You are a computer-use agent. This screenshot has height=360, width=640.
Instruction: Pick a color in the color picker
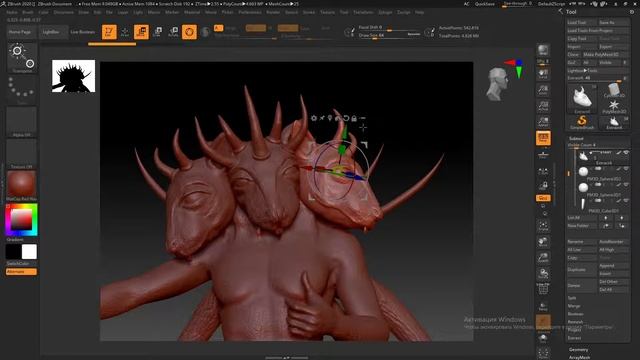pos(22,220)
